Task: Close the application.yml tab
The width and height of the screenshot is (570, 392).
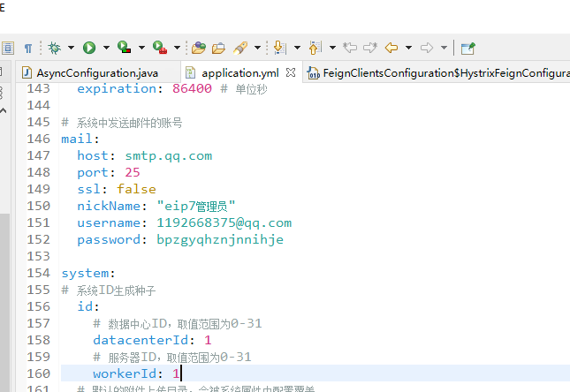Action: coord(291,72)
